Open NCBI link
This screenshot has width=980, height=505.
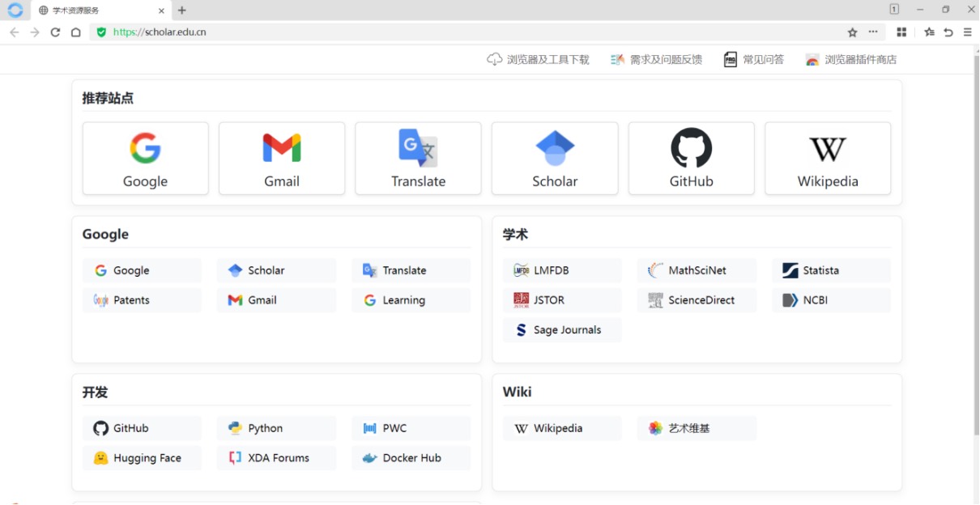[x=832, y=300]
